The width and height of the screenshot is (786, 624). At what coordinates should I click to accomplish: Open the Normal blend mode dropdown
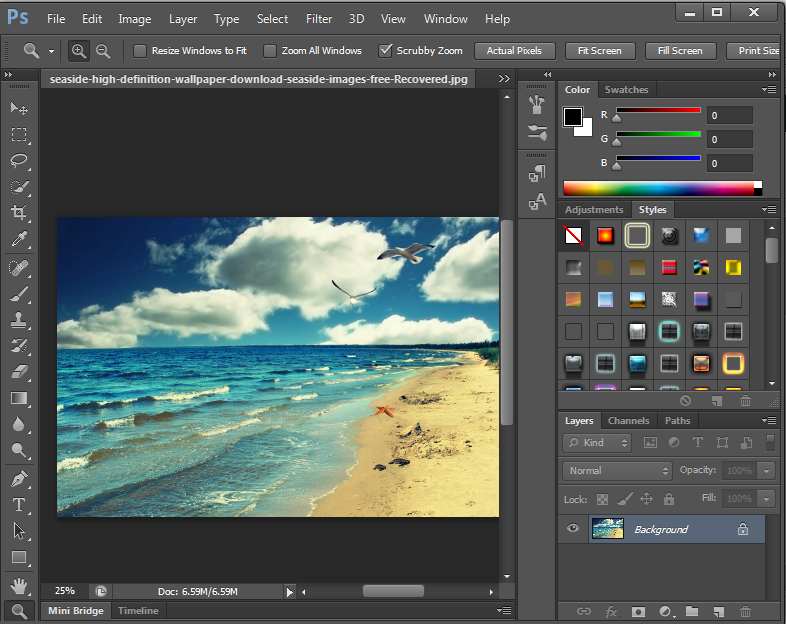(x=617, y=471)
